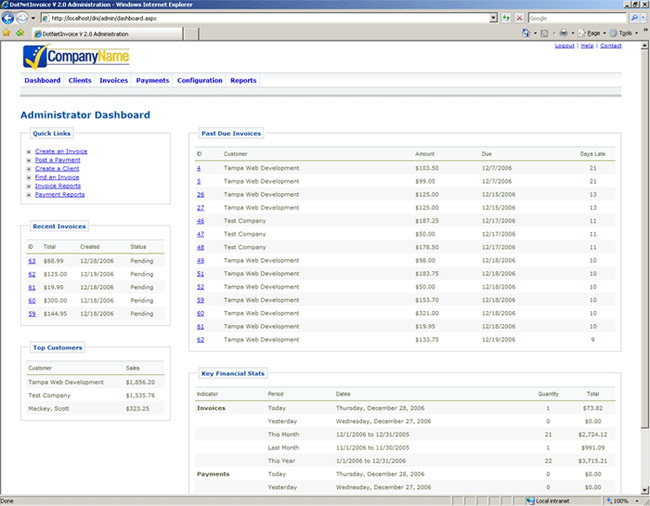Click the vertical scrollbar down arrow

point(644,489)
